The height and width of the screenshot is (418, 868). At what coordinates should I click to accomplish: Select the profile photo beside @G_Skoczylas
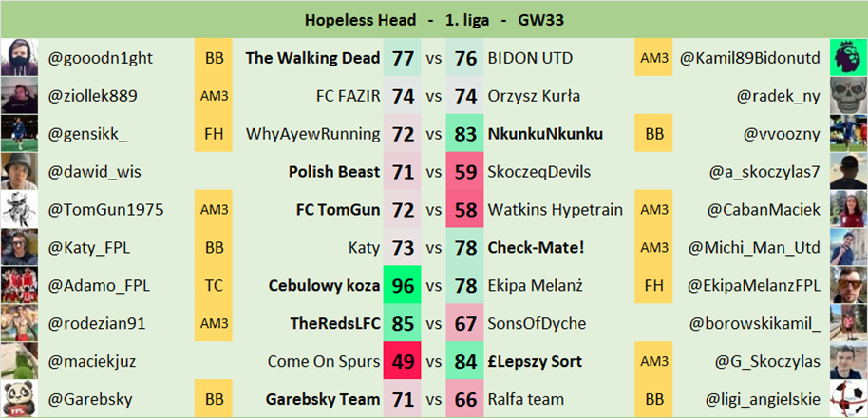pos(848,361)
